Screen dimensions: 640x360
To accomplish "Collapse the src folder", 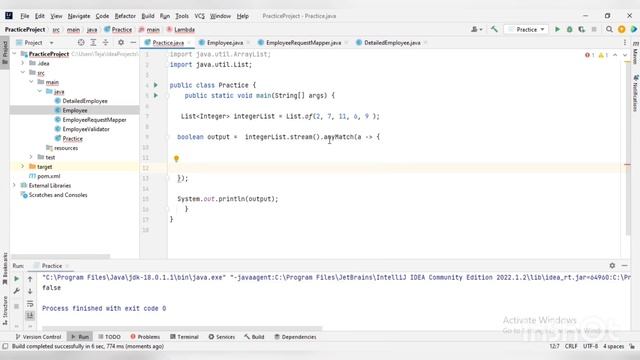I will 23,73.
